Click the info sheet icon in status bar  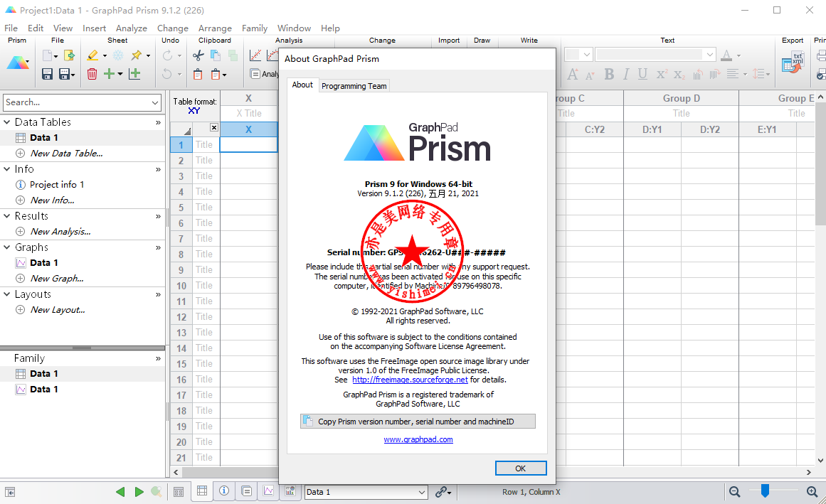(224, 490)
